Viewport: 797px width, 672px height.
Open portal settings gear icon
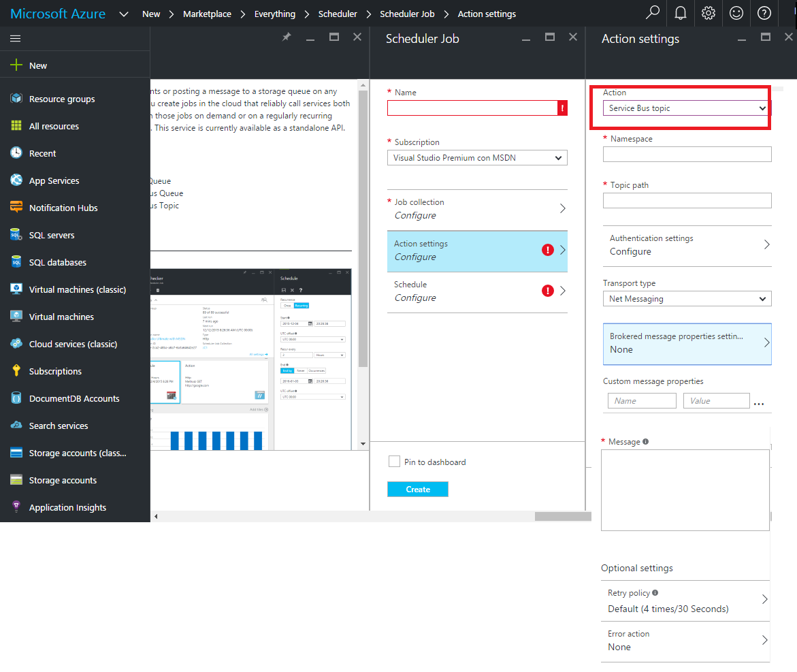pos(709,13)
